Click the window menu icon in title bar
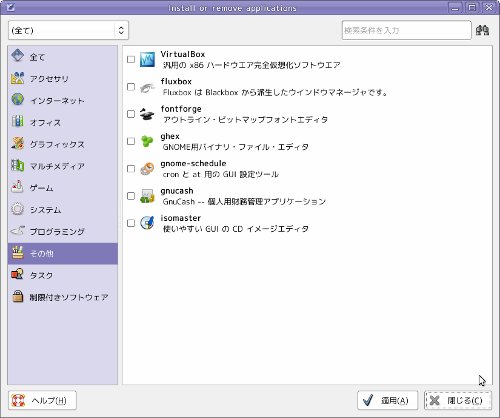The image size is (500, 418). point(11,7)
